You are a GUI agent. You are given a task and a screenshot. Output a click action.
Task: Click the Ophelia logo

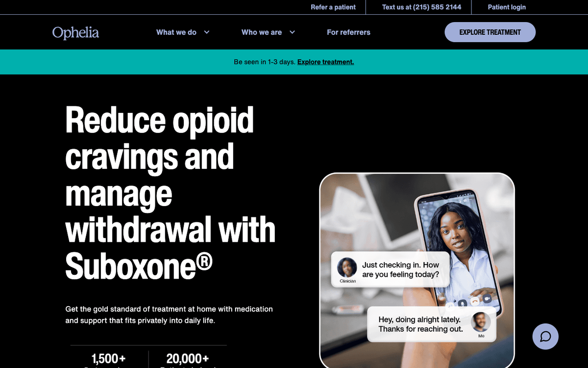click(75, 33)
